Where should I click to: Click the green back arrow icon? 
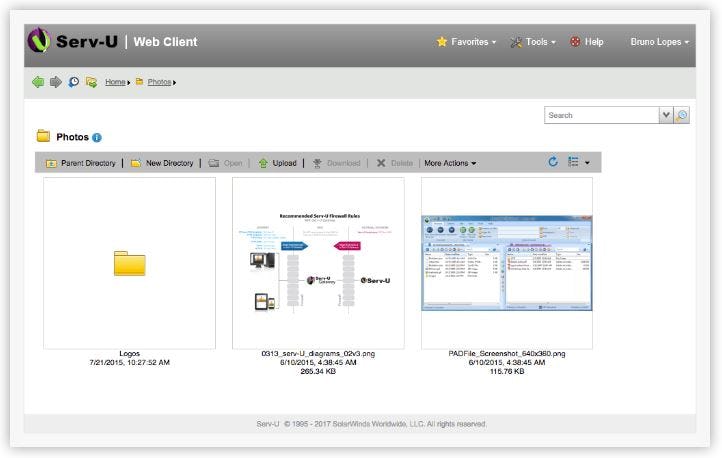38,82
